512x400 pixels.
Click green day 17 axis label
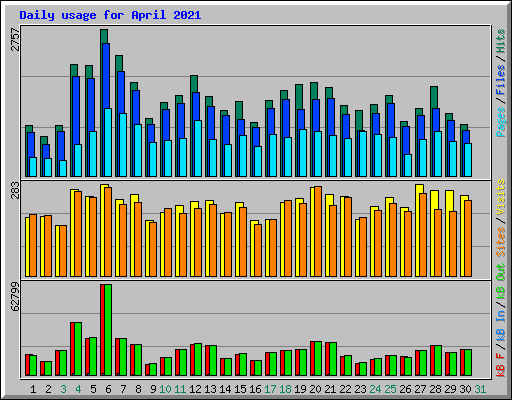click(270, 389)
